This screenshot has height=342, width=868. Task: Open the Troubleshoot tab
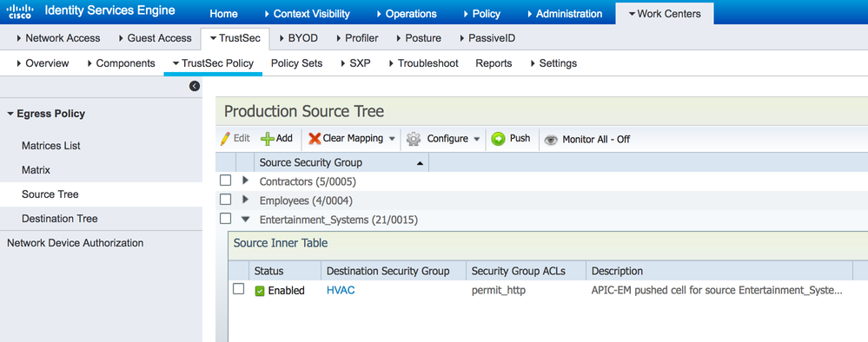[423, 63]
